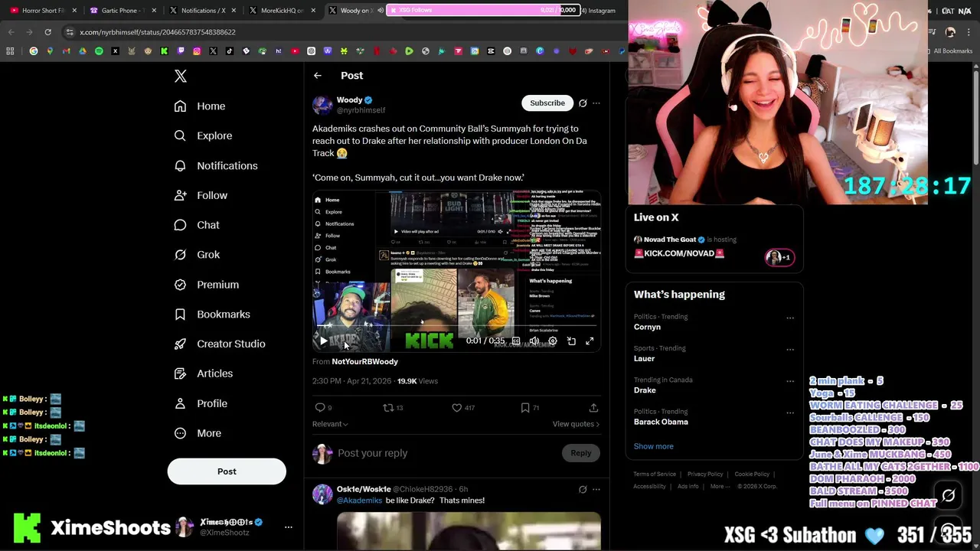Viewport: 980px width, 551px height.
Task: Open Explore in X sidebar
Action: pos(203,135)
